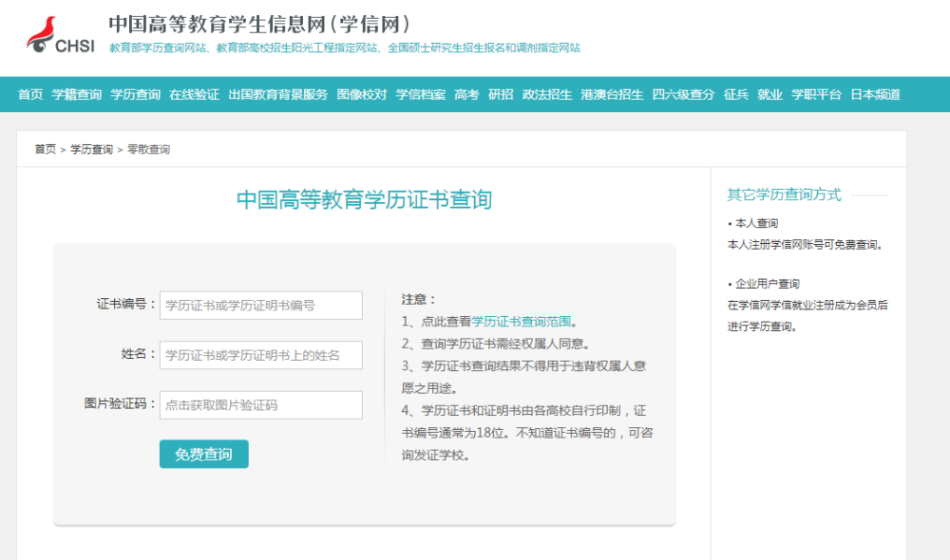Click the CHSI logo icon

[x=60, y=35]
